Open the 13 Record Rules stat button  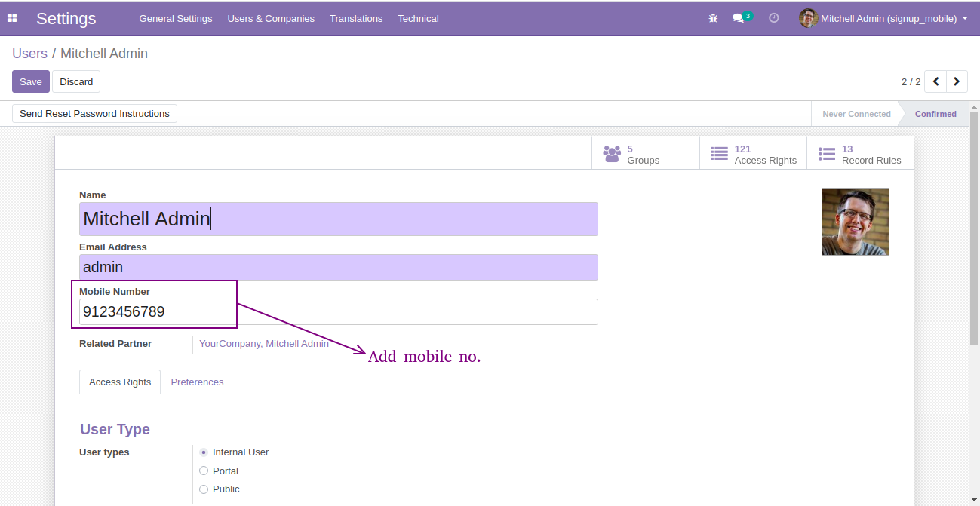860,153
